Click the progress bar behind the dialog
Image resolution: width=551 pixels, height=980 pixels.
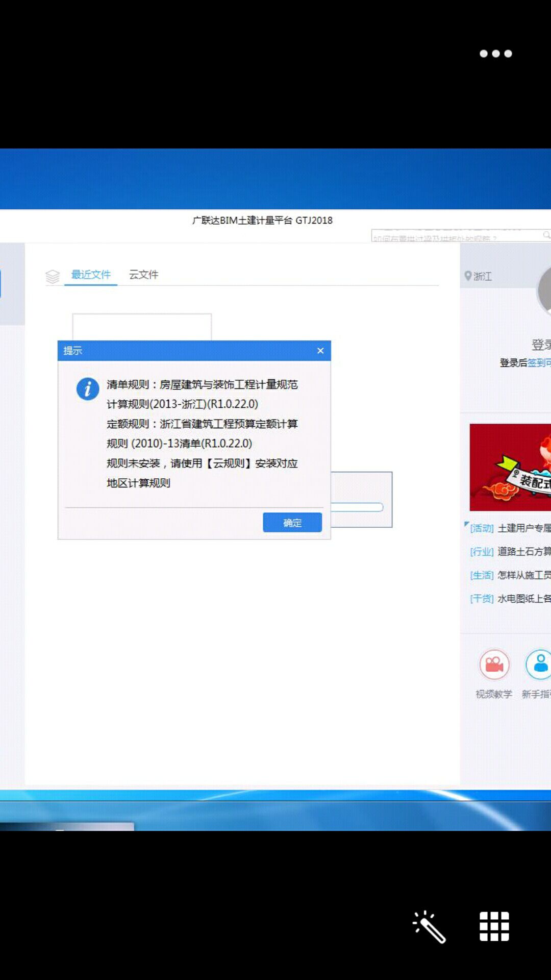tap(357, 507)
